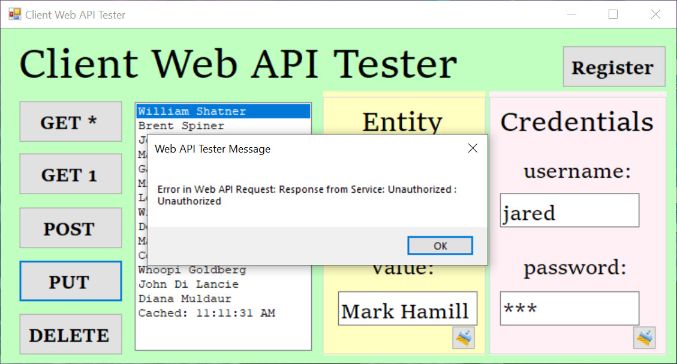This screenshot has width=677, height=364.
Task: Click the PUT button
Action: tap(70, 281)
